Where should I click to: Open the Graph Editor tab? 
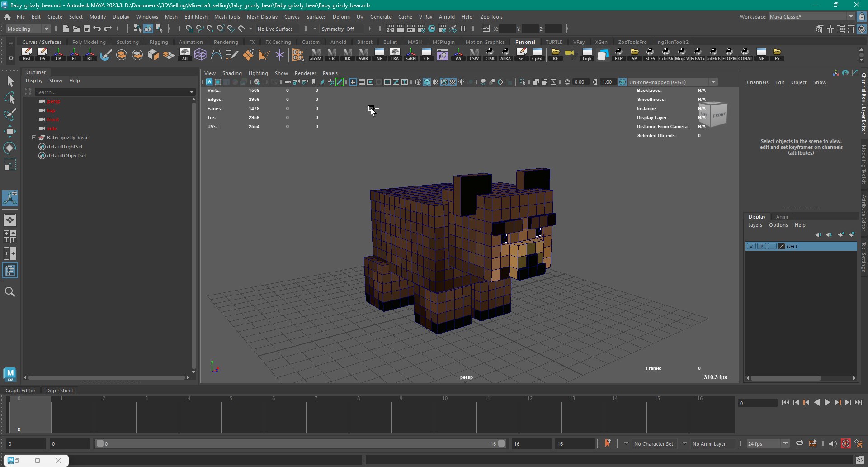(20, 390)
